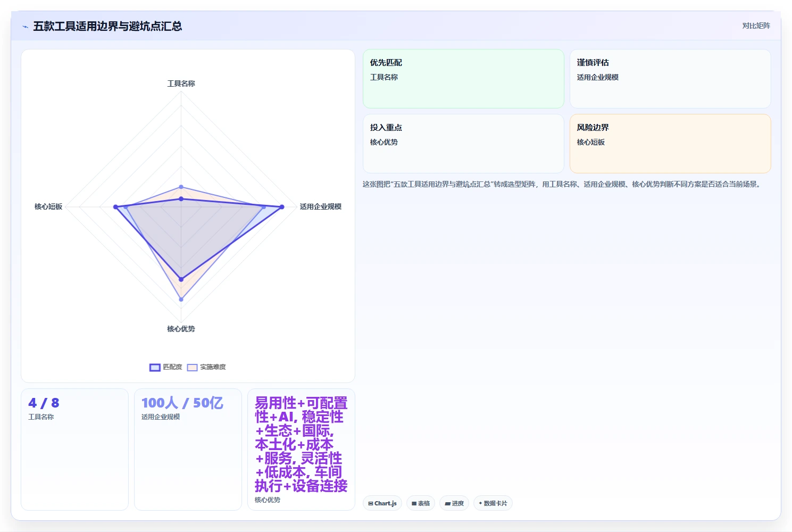Click the description paragraph starting with 这张图把
Image resolution: width=792 pixels, height=532 pixels.
[563, 184]
